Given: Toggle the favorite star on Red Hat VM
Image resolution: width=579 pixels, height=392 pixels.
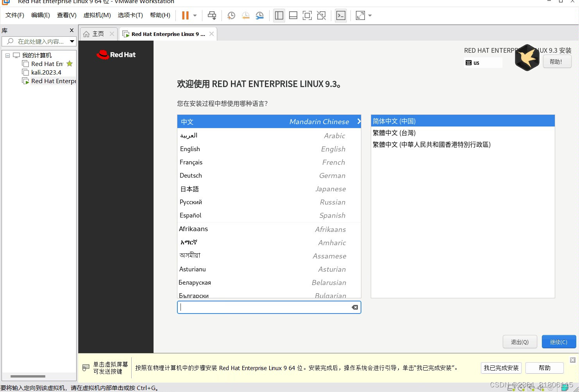Looking at the screenshot, I should [x=70, y=64].
